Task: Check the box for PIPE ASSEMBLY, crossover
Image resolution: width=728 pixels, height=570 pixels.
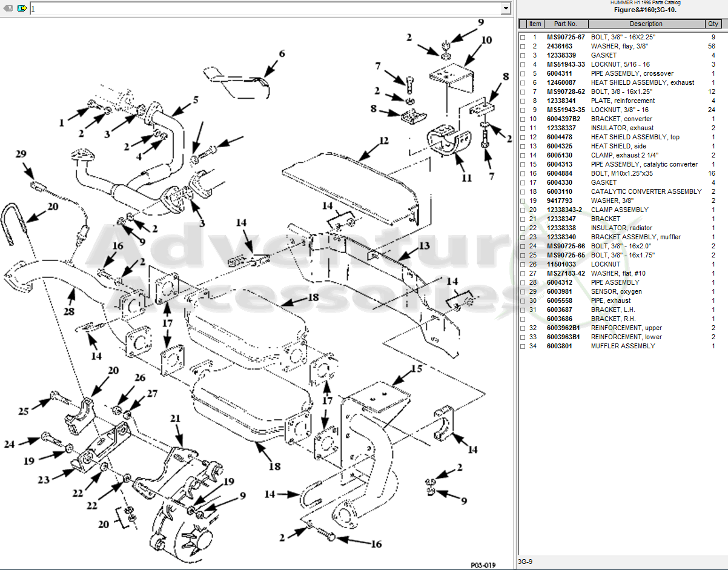Action: click(523, 74)
